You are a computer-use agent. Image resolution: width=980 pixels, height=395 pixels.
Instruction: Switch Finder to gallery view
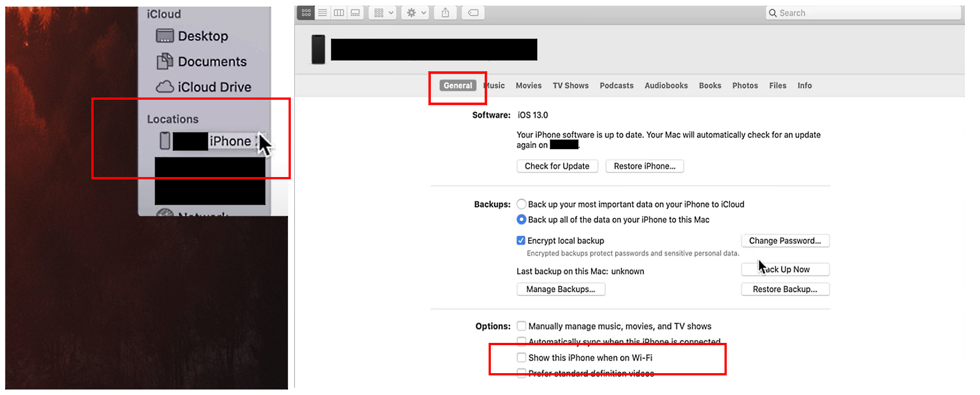point(355,13)
